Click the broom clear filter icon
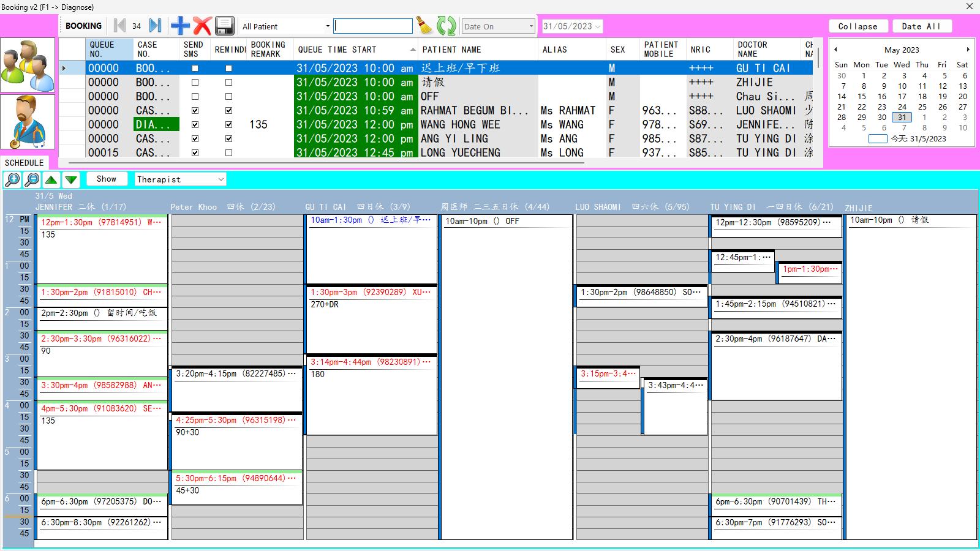980x551 pixels. point(424,26)
